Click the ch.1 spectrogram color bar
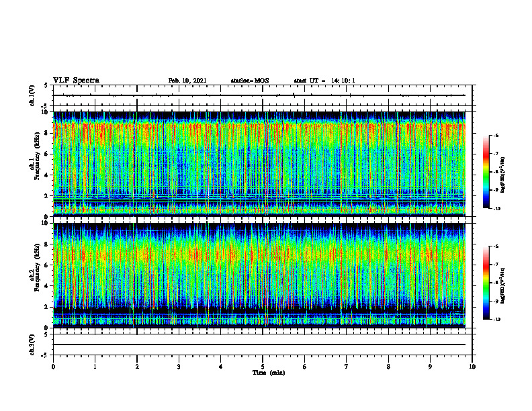The width and height of the screenshot is (532, 411). tap(486, 172)
